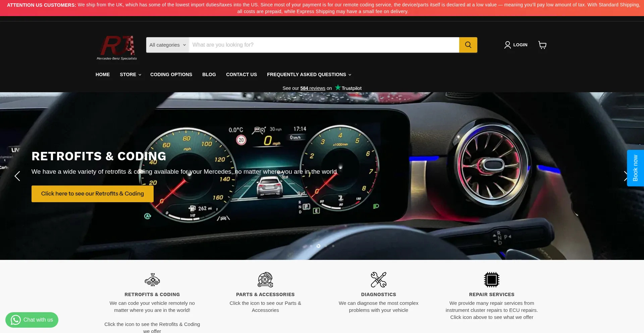The image size is (644, 333).
Task: Click the Repair Services chip icon
Action: tap(492, 280)
